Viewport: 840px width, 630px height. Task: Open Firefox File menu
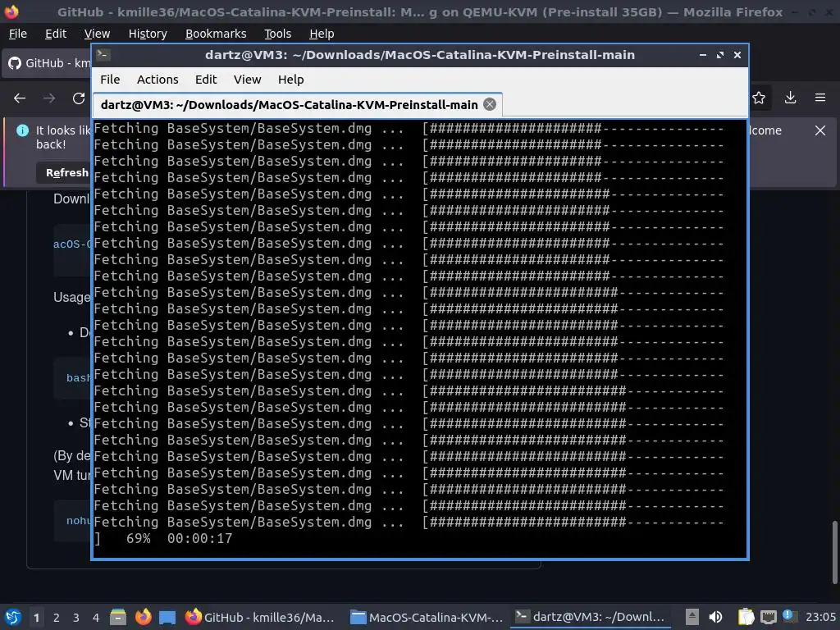(18, 34)
